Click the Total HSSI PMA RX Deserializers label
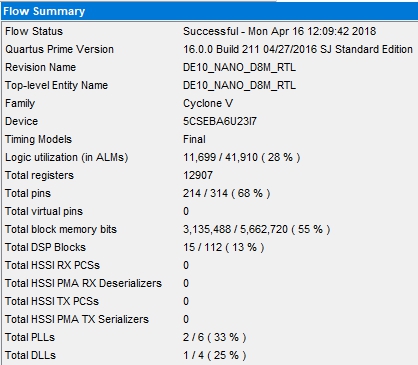This screenshot has height=365, width=418. tap(83, 283)
